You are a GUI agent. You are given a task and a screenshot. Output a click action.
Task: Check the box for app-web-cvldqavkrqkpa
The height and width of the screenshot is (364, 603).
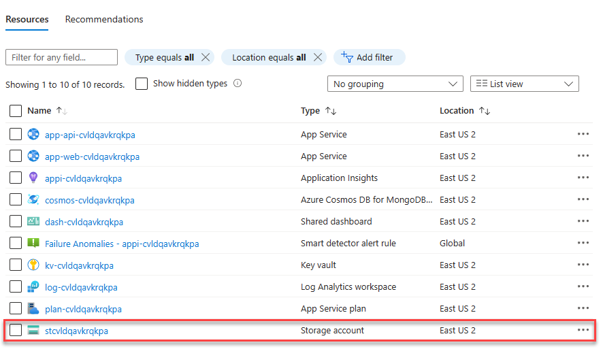coord(16,156)
